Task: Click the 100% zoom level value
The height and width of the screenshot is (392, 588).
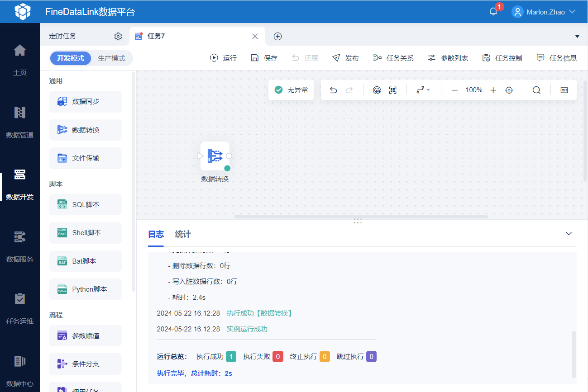Action: [474, 90]
